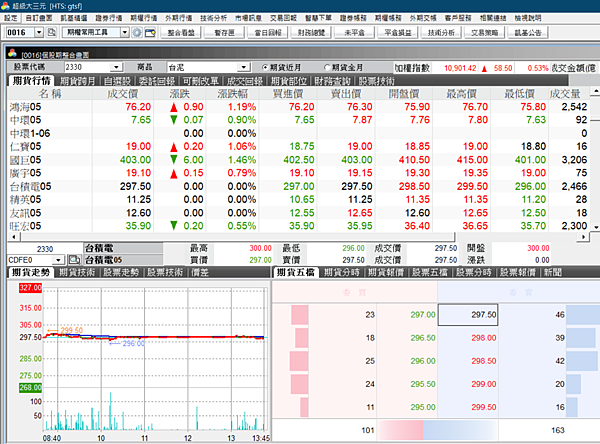600x444 pixels.
Task: Open the 期權常用工具 dropdown
Action: coord(124,32)
